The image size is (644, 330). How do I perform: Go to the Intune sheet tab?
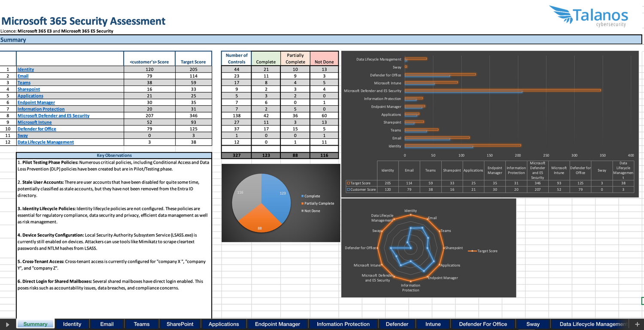click(433, 324)
